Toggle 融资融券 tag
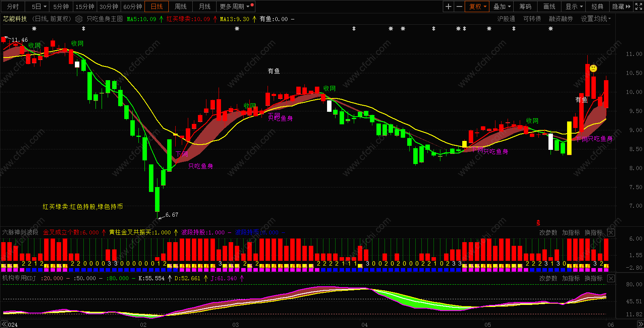The height and width of the screenshot is (328, 644). coord(561,19)
